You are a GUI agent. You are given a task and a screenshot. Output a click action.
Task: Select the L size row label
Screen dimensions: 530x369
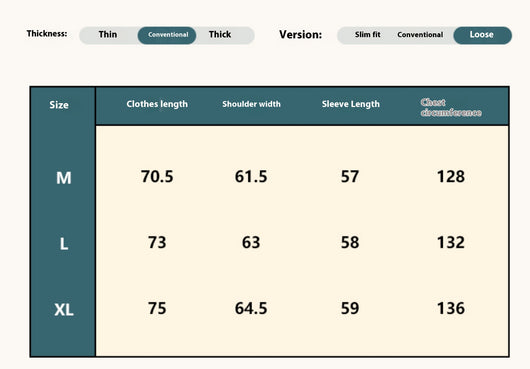coord(64,243)
